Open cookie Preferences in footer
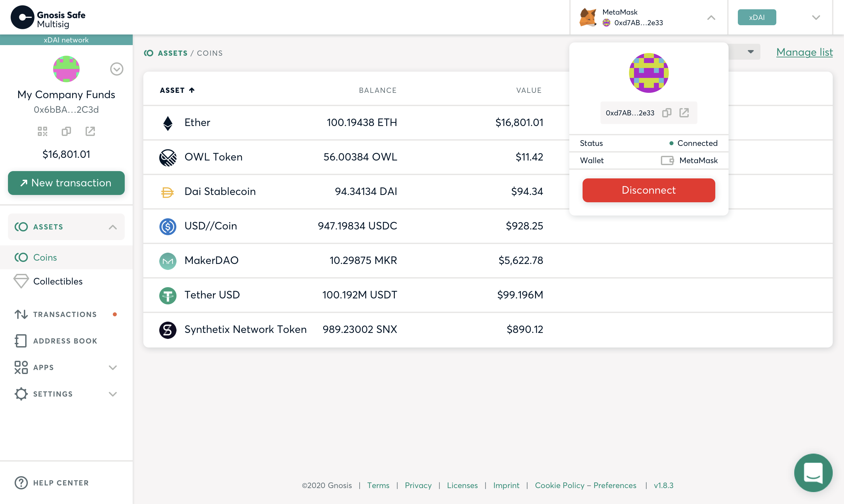The height and width of the screenshot is (504, 844). (615, 485)
